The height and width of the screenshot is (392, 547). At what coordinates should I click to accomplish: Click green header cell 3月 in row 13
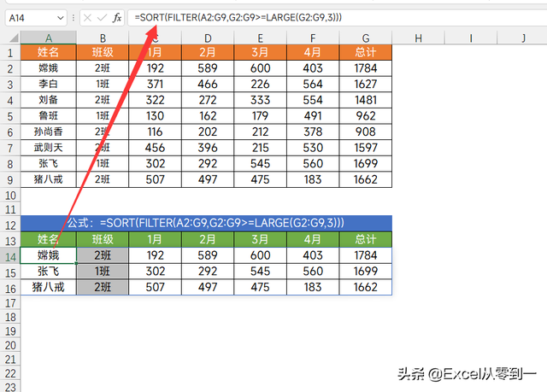(x=260, y=239)
